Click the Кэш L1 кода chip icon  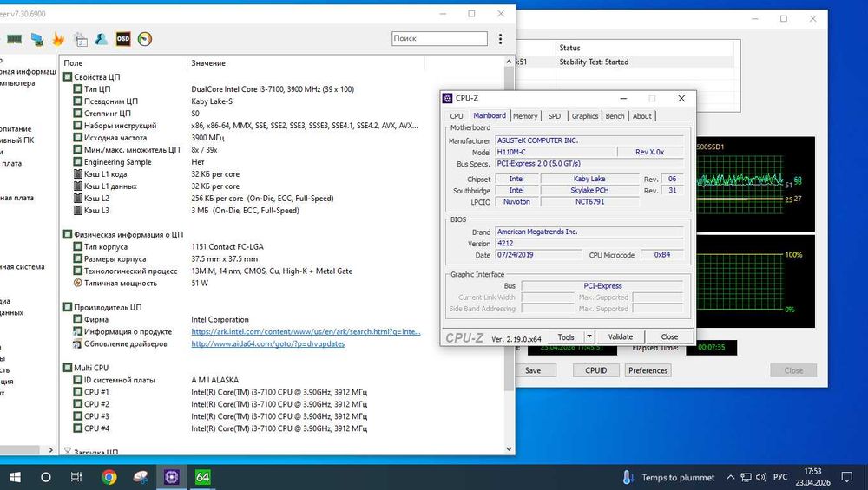[78, 174]
